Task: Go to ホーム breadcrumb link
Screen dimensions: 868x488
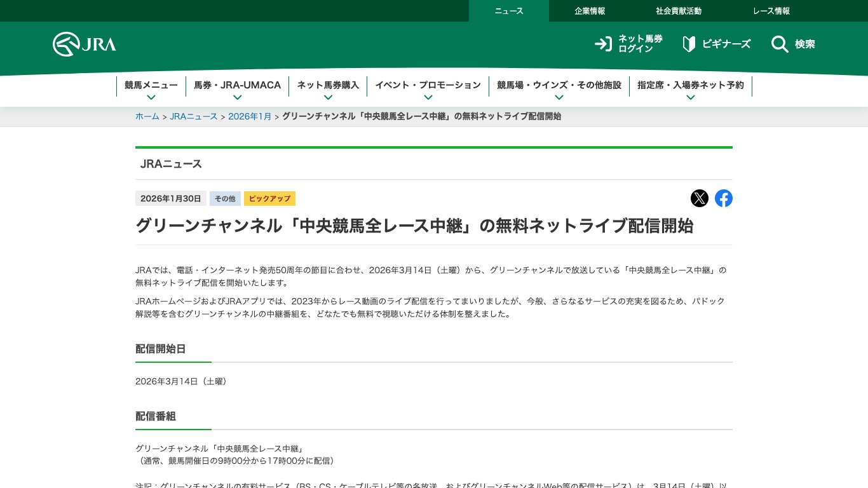Action: tap(147, 116)
